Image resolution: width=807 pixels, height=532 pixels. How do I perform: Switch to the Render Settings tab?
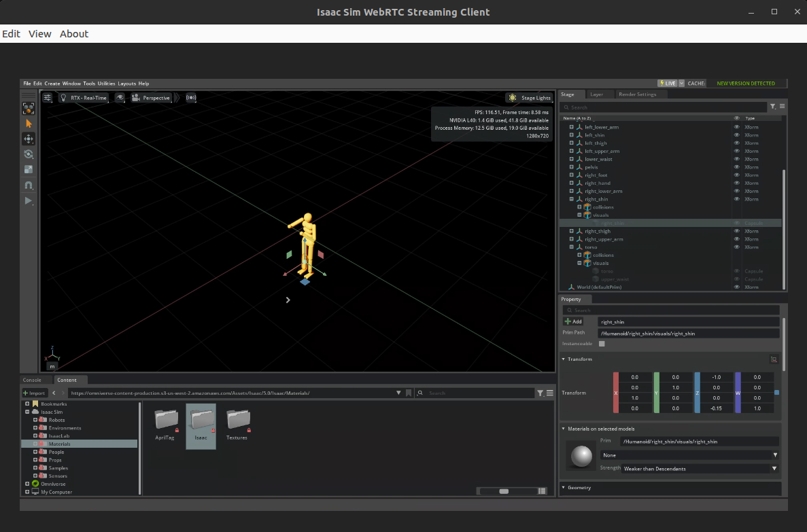pyautogui.click(x=637, y=94)
